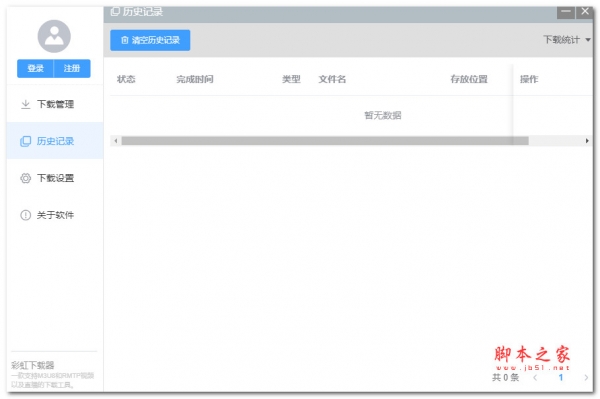Open 关于软件 about page
The image size is (600, 399).
click(55, 215)
